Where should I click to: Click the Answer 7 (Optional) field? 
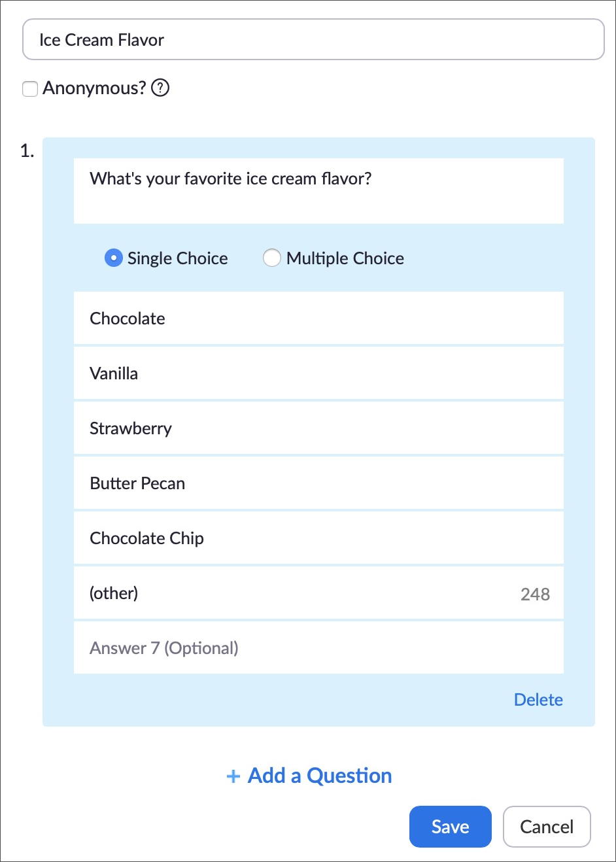pyautogui.click(x=318, y=648)
